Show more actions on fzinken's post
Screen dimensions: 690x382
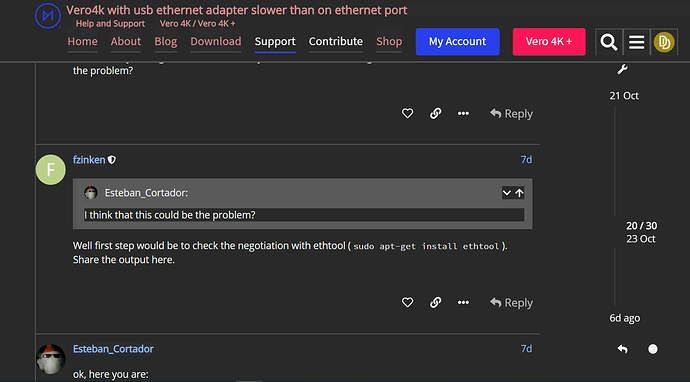click(463, 303)
